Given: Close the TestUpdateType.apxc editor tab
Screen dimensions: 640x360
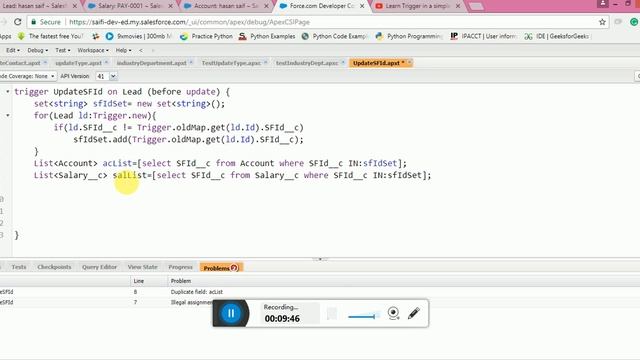Looking at the screenshot, I should tap(266, 62).
